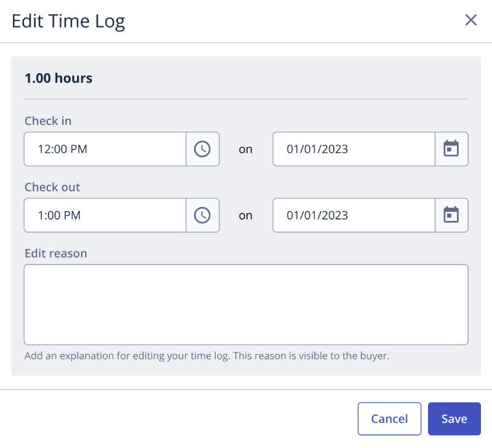
Task: Click the "Edit Time Log" dialog title
Action: 68,21
